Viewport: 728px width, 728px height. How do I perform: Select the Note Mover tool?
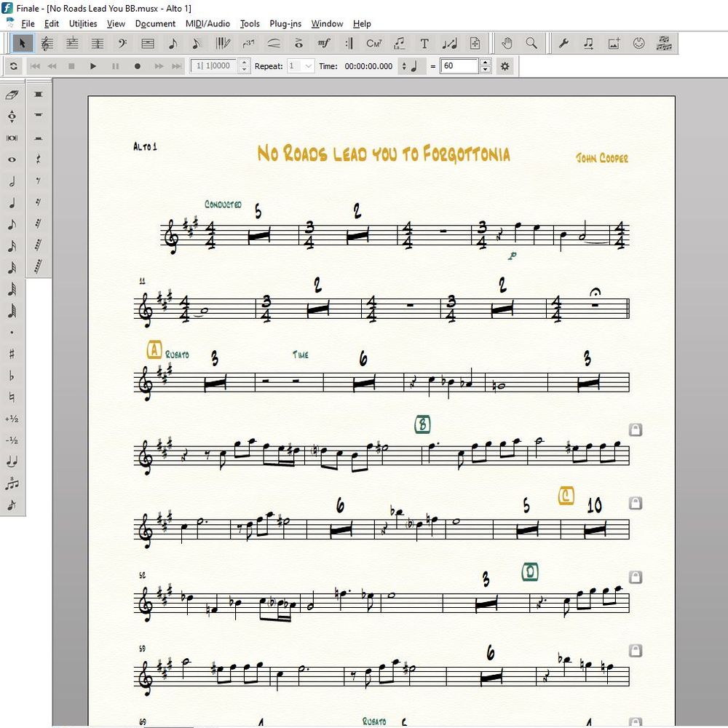pos(588,44)
